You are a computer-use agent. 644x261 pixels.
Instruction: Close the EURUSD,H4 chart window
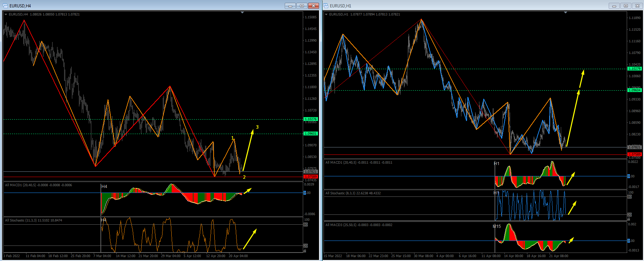click(x=313, y=6)
